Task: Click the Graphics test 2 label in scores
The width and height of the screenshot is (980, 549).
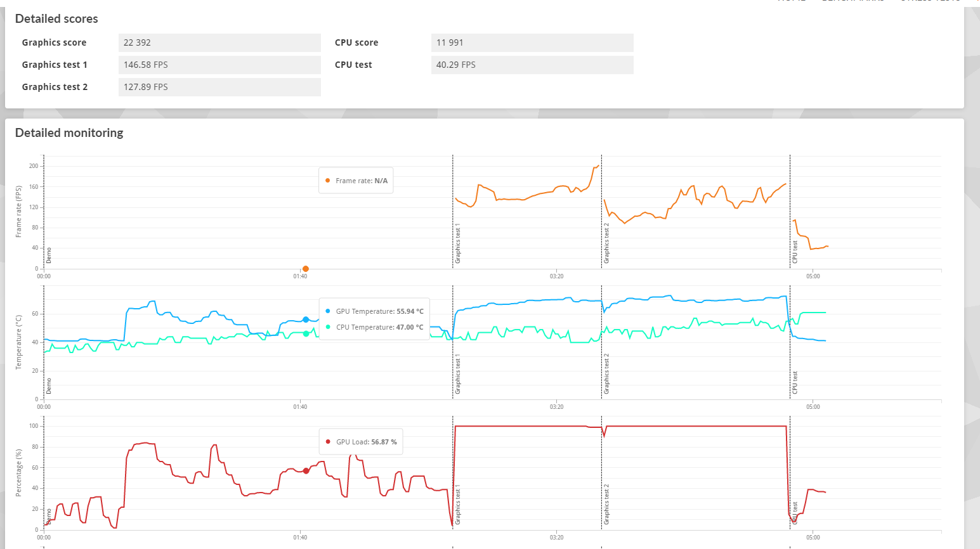Action: [x=55, y=87]
